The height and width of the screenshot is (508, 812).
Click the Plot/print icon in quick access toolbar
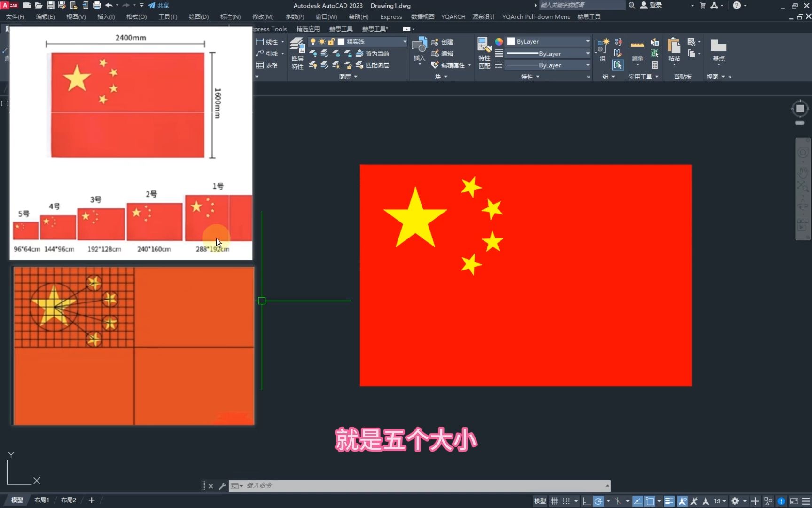click(x=97, y=5)
